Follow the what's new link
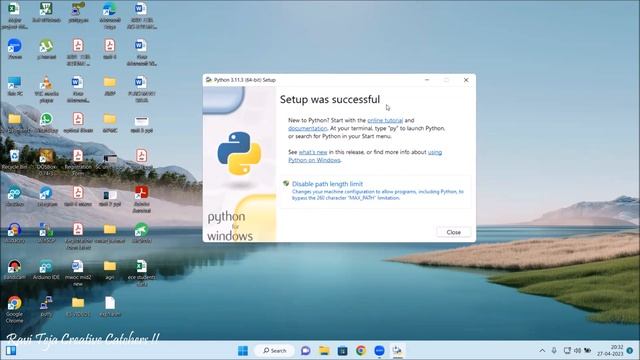The width and height of the screenshot is (640, 360). click(313, 152)
